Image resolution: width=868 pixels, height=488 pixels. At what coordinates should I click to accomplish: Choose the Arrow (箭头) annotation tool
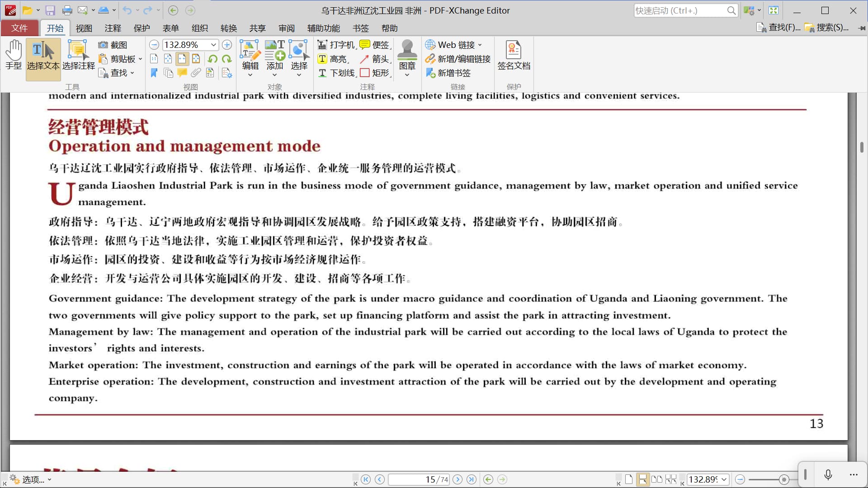[375, 59]
